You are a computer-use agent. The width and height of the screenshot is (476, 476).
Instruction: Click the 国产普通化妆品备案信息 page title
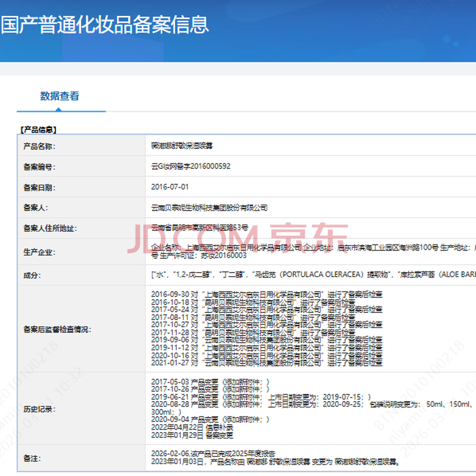tap(105, 24)
